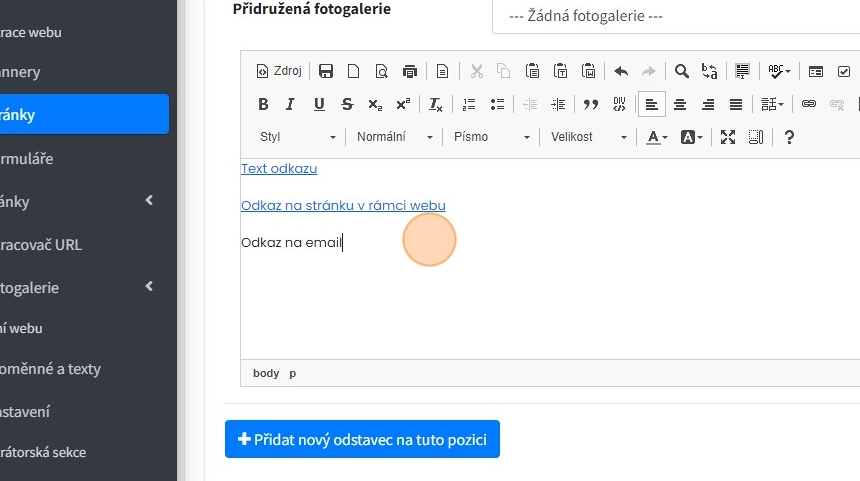Click Přidat nový odstavec na tuto pozici
Image resolution: width=860 pixels, height=481 pixels.
point(362,439)
